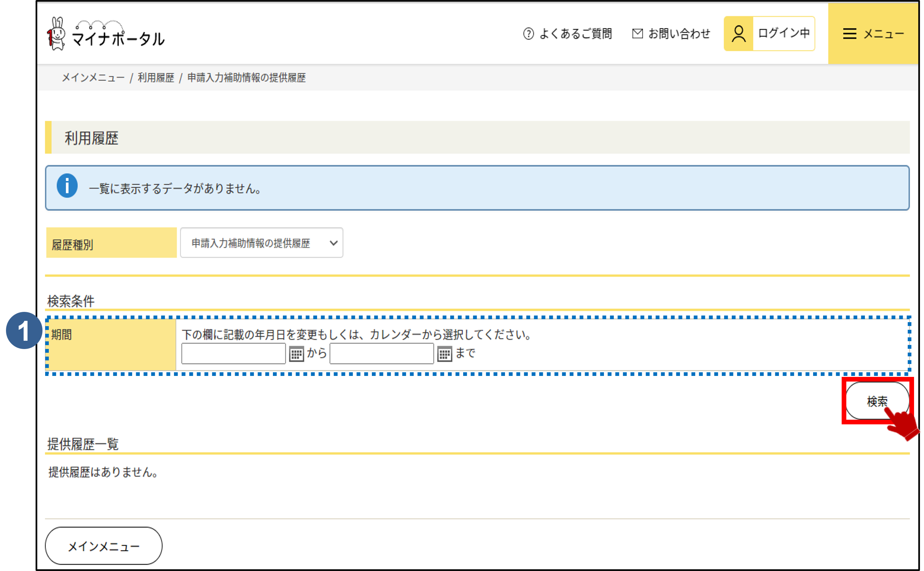Click the user profile icon
Viewport: 924px width, 571px height.
tap(738, 34)
